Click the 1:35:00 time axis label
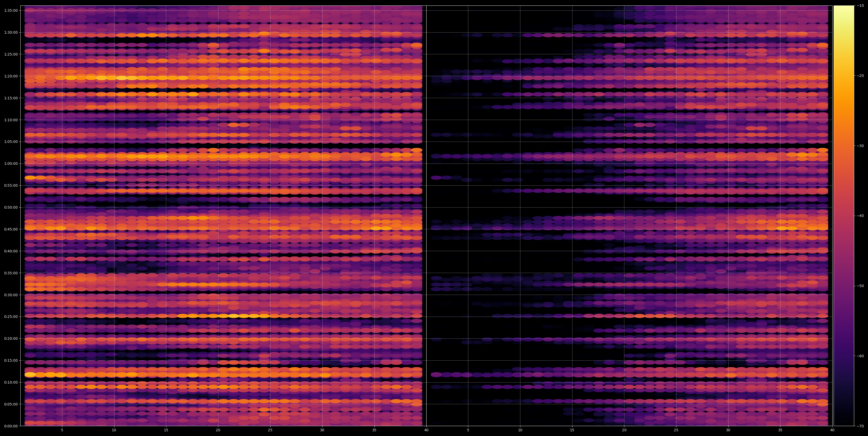Viewport: 868px width, 436px height. [11, 10]
